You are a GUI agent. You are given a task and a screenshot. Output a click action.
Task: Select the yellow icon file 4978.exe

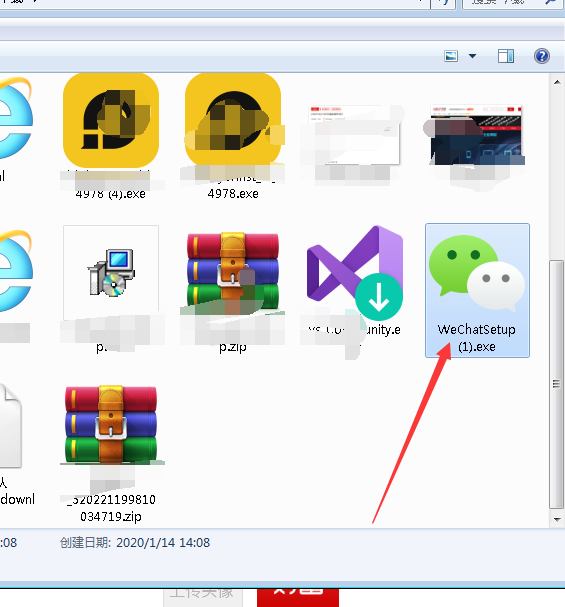pyautogui.click(x=233, y=119)
